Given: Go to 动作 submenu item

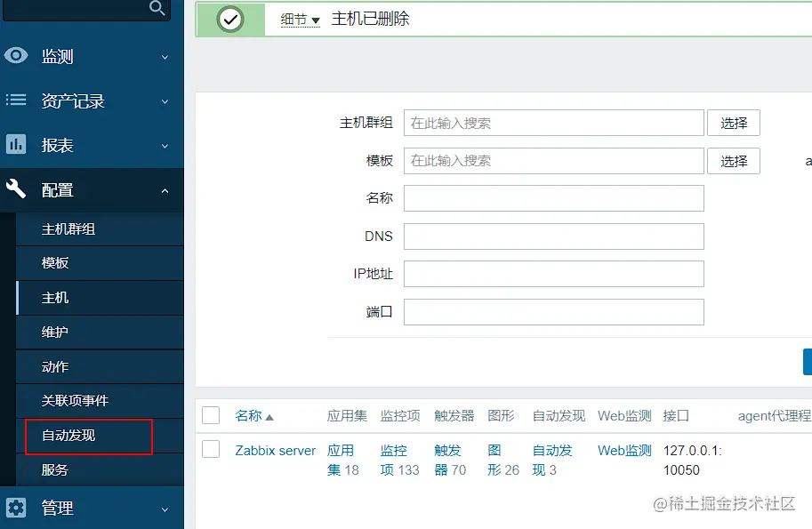Looking at the screenshot, I should pos(100,366).
